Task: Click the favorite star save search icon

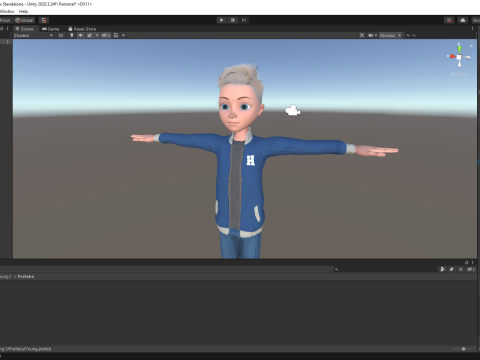Action: 461,269
